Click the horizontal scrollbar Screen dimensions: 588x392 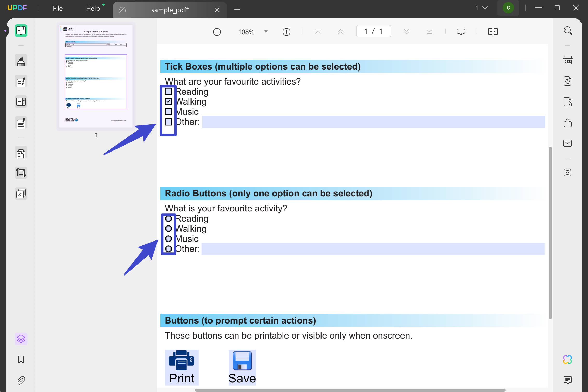pos(350,390)
